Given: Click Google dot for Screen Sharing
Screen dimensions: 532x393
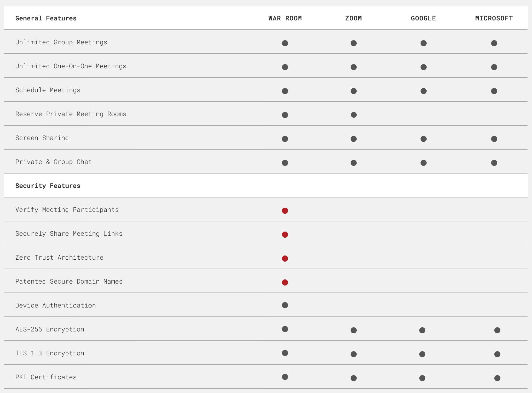Looking at the screenshot, I should click(x=423, y=139).
